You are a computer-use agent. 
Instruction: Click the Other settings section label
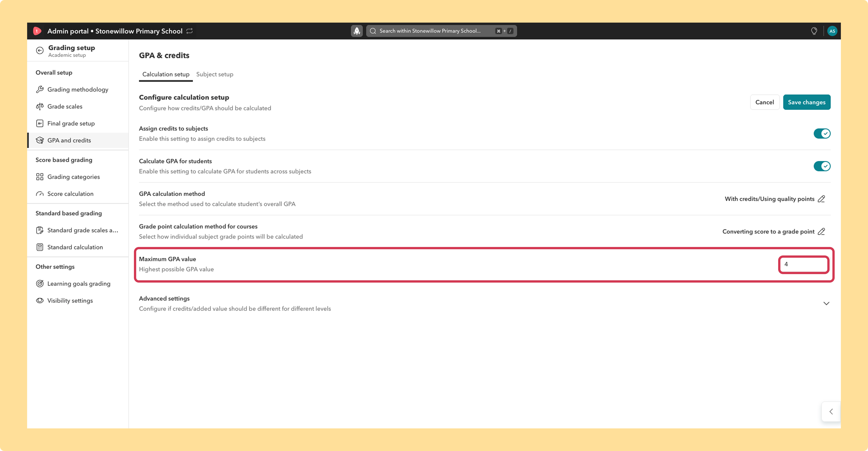[55, 267]
